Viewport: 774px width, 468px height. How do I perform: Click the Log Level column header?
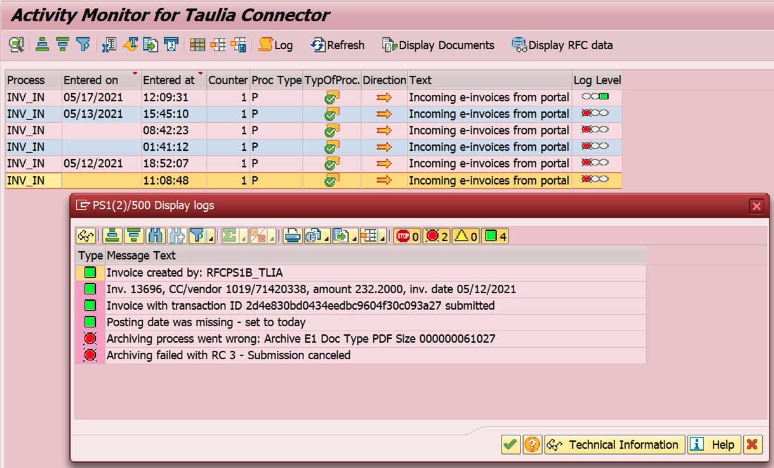[x=597, y=80]
